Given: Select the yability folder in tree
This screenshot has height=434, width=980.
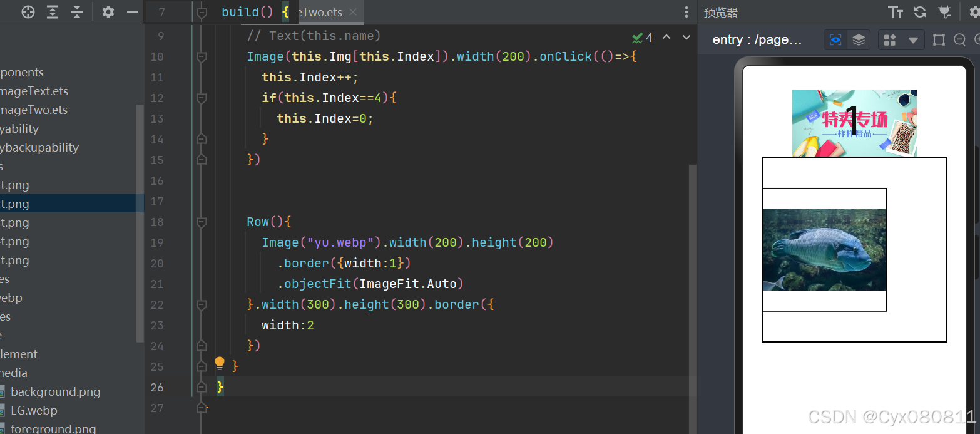Looking at the screenshot, I should coord(19,128).
